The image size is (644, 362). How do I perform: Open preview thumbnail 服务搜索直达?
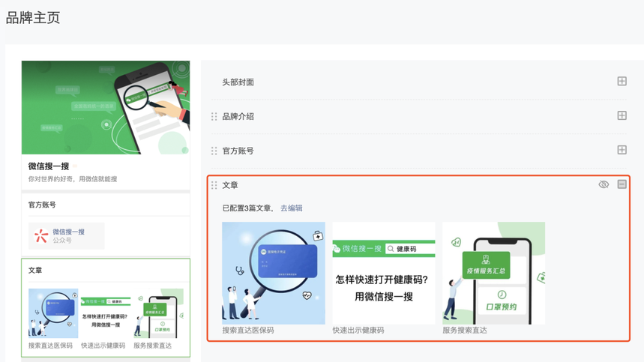click(x=158, y=313)
